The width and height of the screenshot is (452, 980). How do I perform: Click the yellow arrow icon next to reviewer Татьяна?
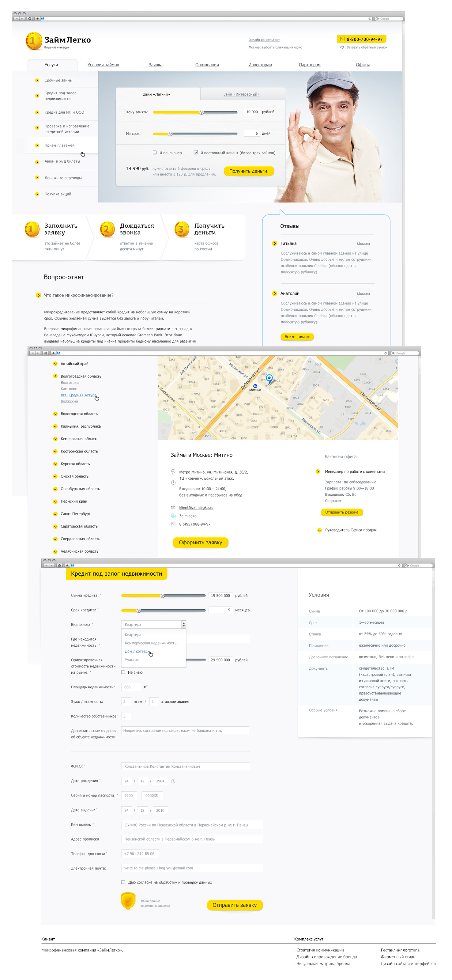tap(274, 244)
